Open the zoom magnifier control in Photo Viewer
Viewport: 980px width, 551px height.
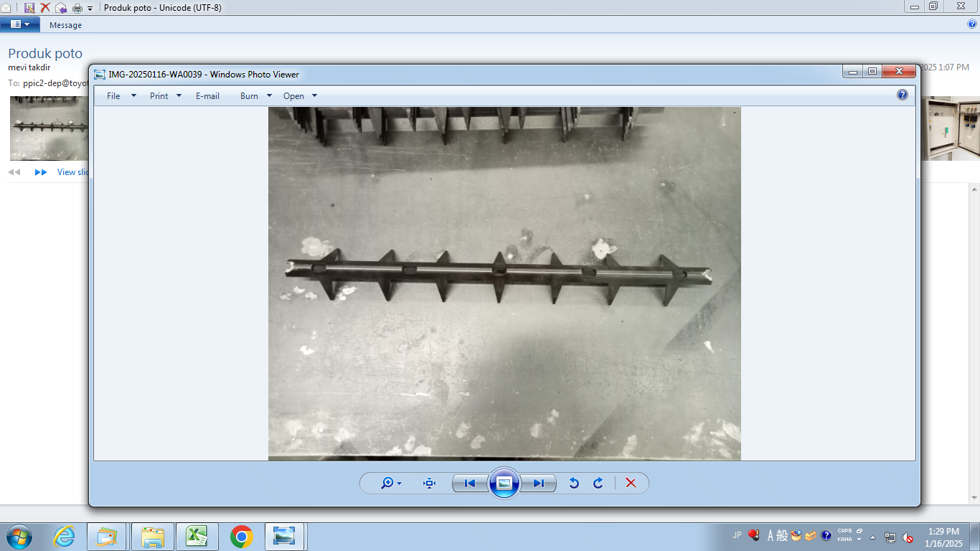pos(391,483)
